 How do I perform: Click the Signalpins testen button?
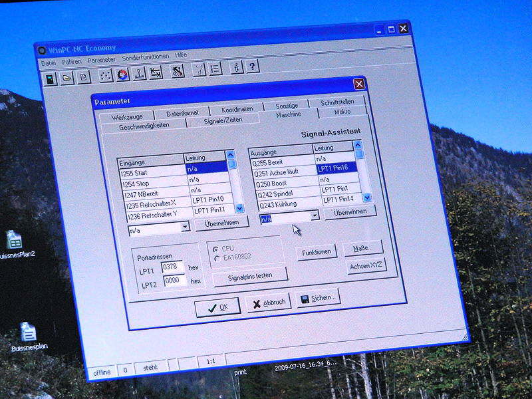tap(250, 277)
